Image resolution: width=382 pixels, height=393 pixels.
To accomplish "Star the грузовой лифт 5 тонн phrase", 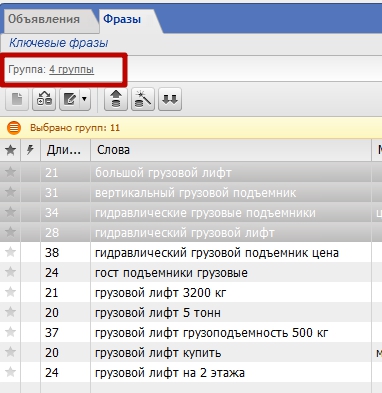I will [x=10, y=312].
